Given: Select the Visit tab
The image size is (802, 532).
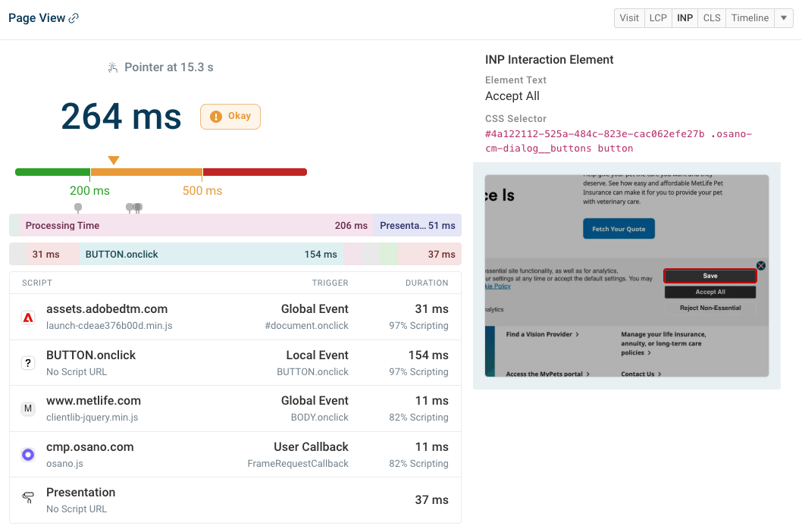Looking at the screenshot, I should pos(629,17).
